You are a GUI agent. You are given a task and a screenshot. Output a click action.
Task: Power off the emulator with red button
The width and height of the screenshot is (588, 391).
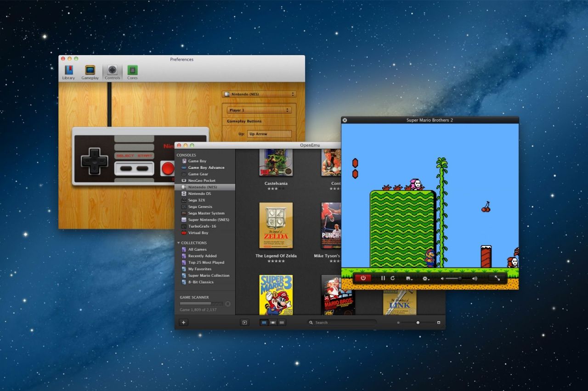click(x=363, y=278)
